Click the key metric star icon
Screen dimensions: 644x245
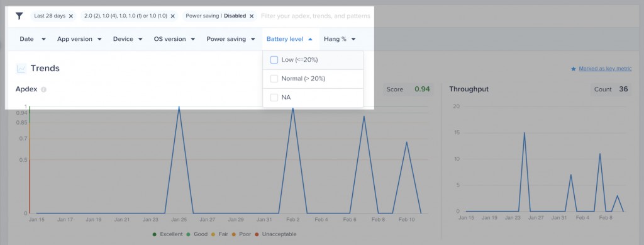coord(574,69)
